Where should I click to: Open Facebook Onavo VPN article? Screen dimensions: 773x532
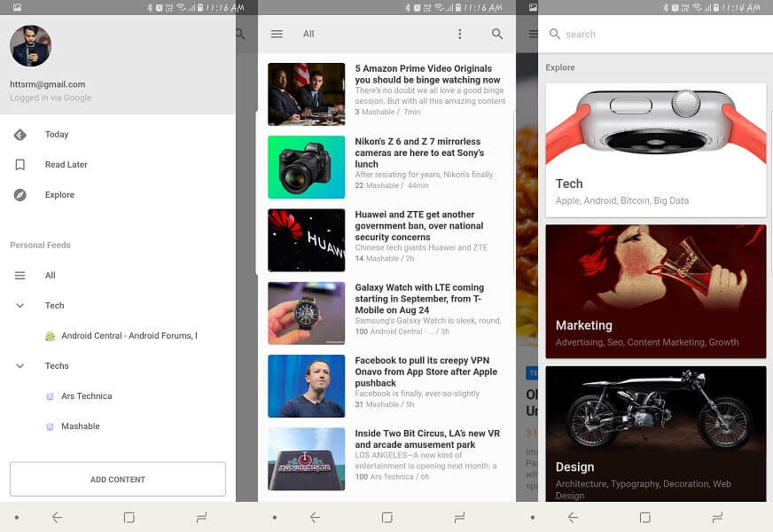point(386,386)
